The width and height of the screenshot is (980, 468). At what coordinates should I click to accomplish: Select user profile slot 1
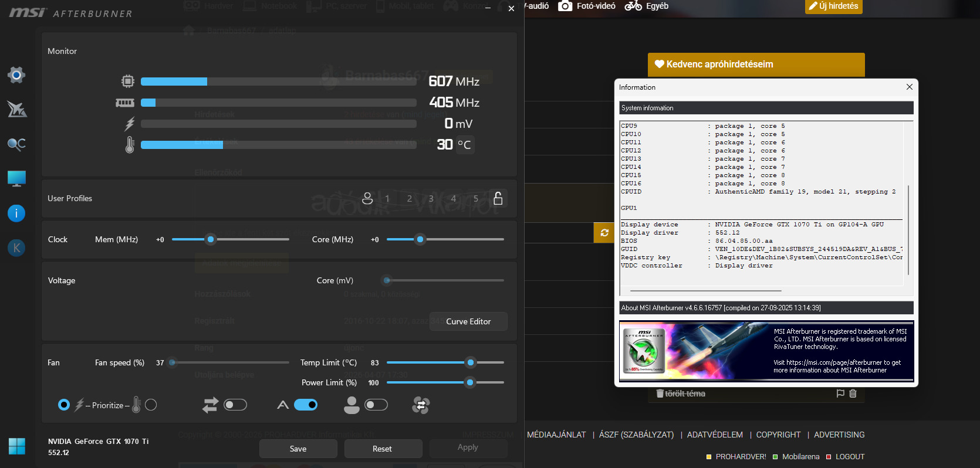point(387,199)
